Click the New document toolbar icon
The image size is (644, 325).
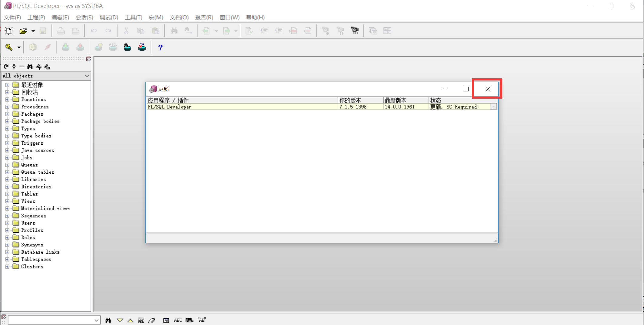(x=9, y=31)
